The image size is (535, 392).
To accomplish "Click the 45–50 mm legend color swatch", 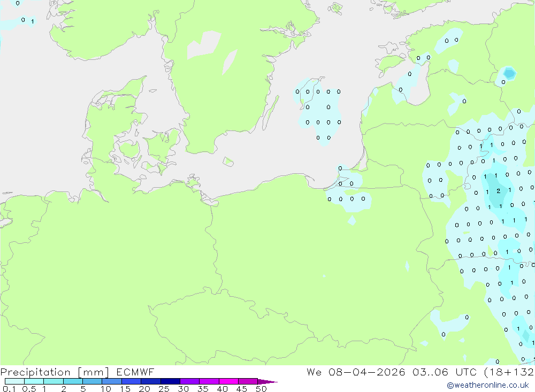I will tap(248, 381).
